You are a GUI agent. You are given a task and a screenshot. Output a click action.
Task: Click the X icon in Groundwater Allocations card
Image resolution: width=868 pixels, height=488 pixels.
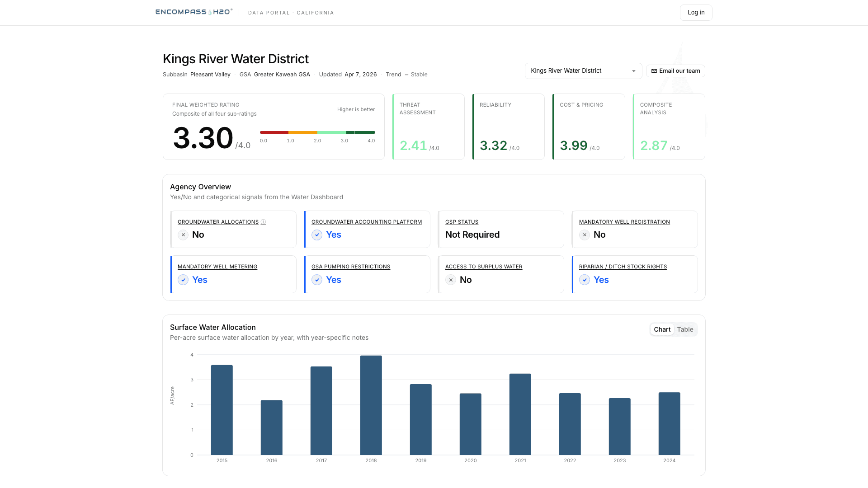click(x=183, y=235)
